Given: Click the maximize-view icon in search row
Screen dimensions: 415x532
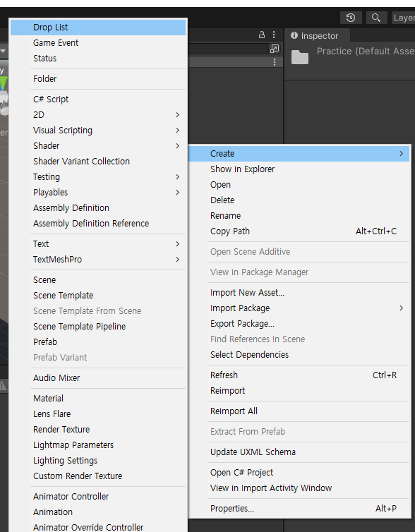Looking at the screenshot, I should [x=275, y=49].
